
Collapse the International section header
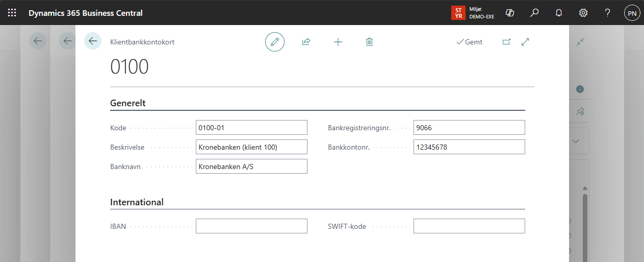point(137,202)
